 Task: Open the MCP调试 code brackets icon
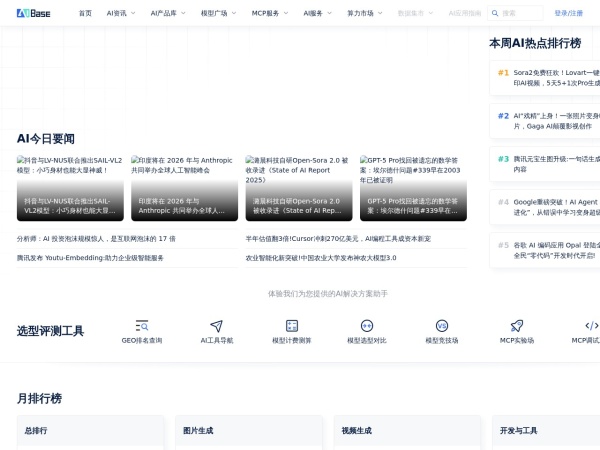592,326
